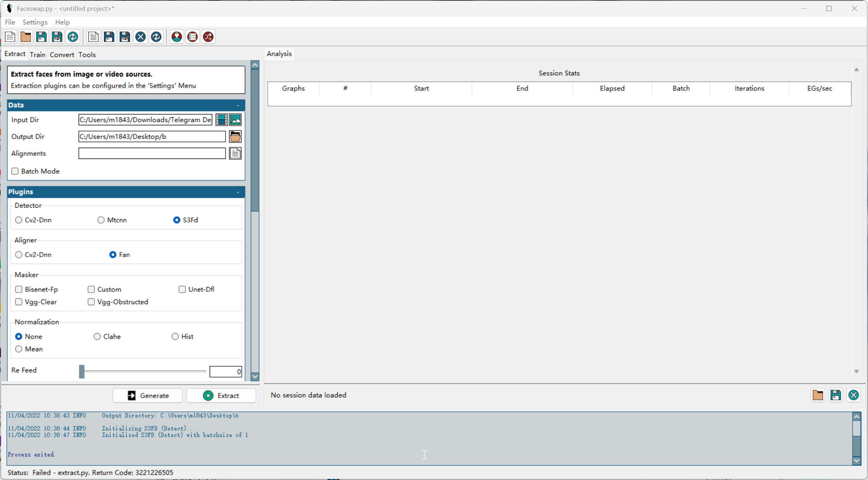The width and height of the screenshot is (868, 480).
Task: Select the Mtcnn detector radio button
Action: point(101,220)
